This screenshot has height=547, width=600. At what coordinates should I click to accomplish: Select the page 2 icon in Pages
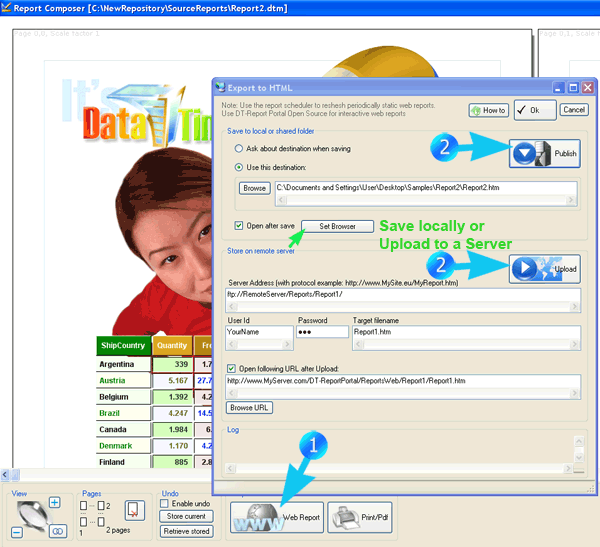[x=101, y=506]
